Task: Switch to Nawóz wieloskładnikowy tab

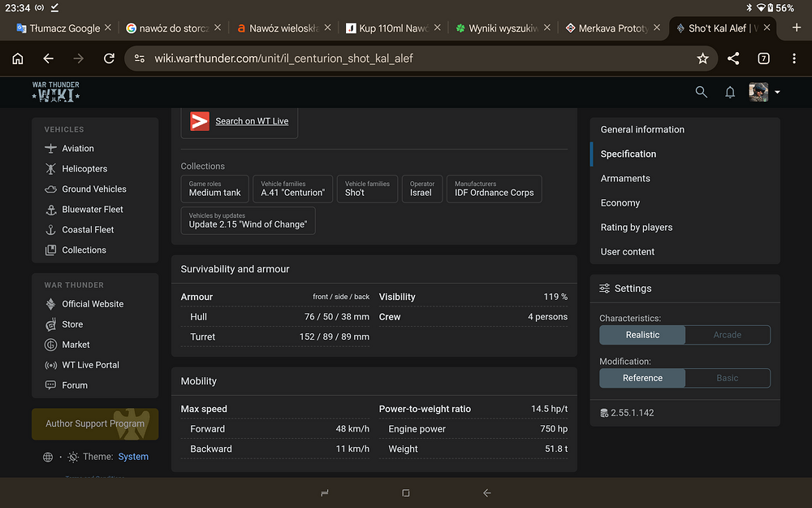Action: point(278,28)
